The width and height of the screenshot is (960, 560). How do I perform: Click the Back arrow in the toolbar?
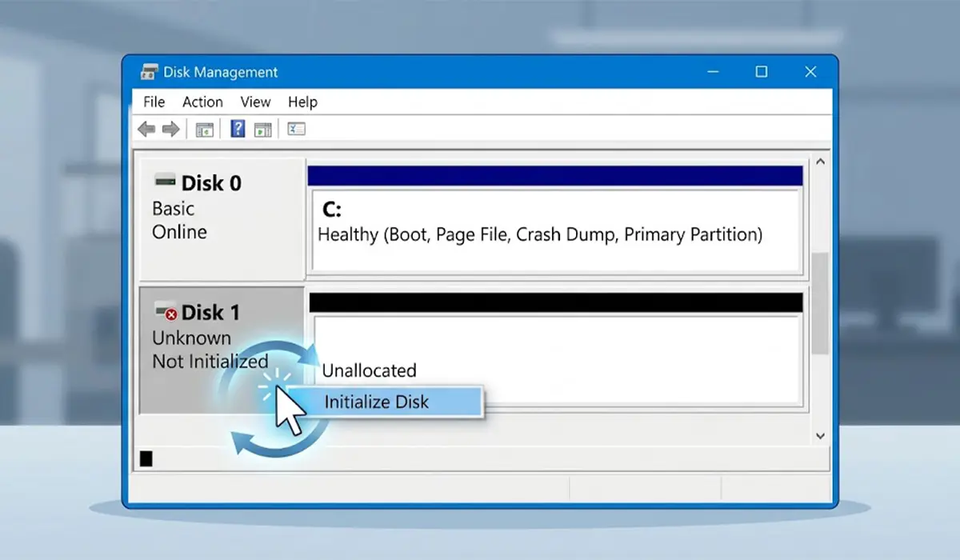point(146,130)
